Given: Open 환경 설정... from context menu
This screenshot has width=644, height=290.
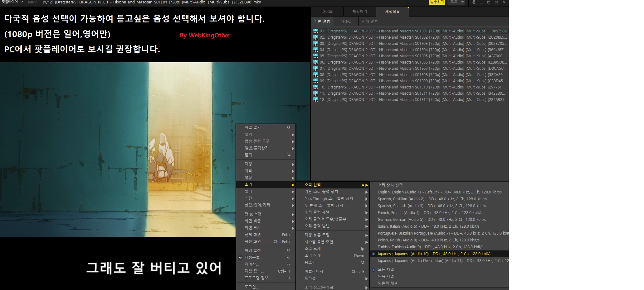Looking at the screenshot, I should 266,251.
